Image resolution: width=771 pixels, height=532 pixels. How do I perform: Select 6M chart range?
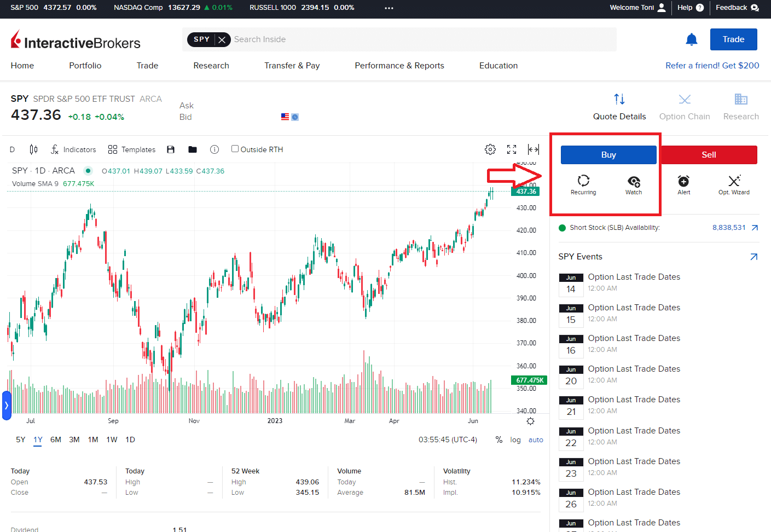click(56, 440)
